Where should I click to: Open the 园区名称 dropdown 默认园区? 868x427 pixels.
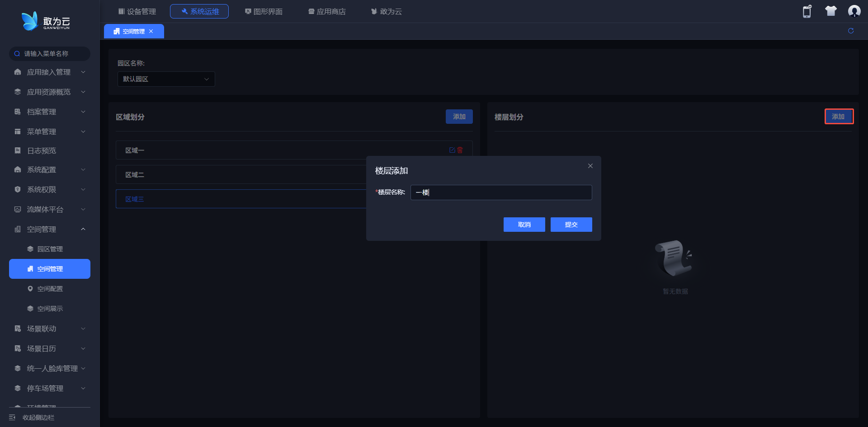point(166,79)
